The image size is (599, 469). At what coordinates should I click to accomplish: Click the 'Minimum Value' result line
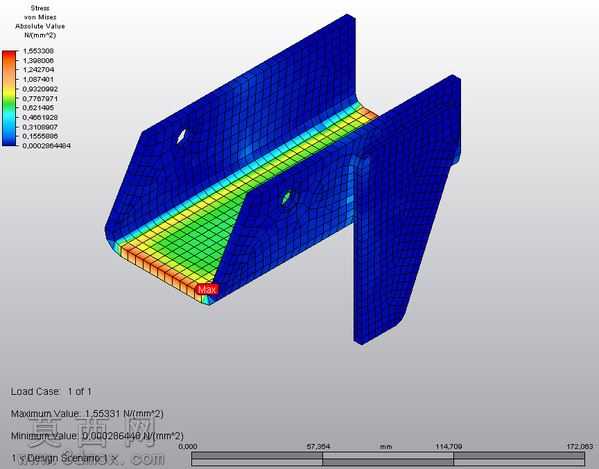click(x=97, y=436)
